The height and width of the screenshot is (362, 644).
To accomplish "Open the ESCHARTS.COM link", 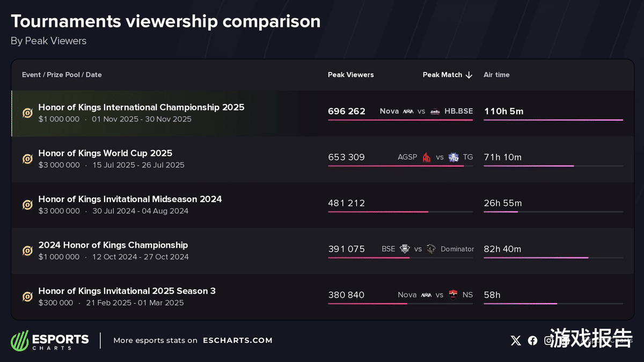I will point(237,341).
